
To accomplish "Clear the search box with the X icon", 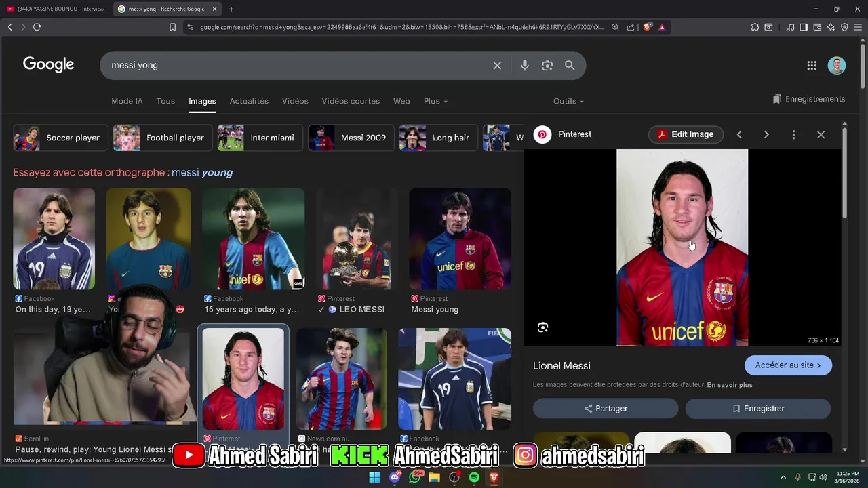I will click(497, 66).
